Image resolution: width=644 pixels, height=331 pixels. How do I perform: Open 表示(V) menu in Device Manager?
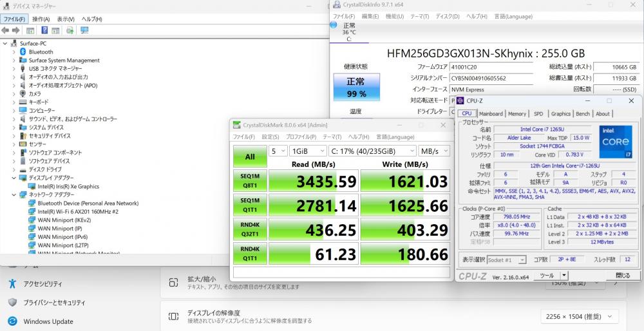pos(66,19)
